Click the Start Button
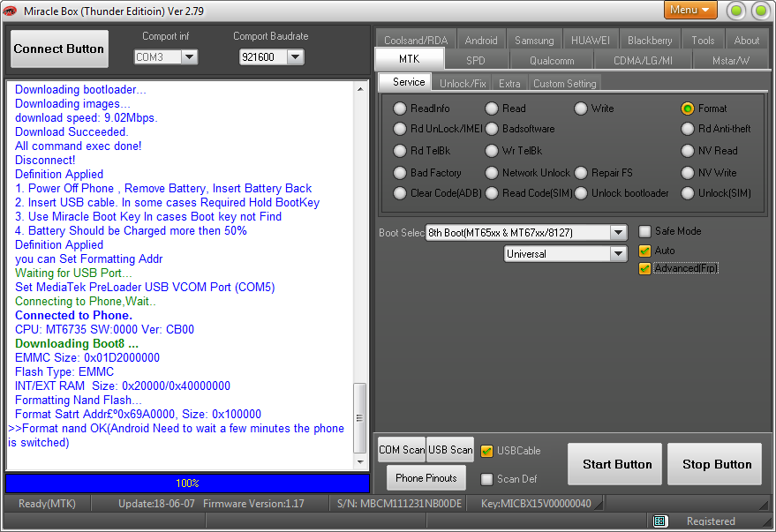The height and width of the screenshot is (532, 776). [x=614, y=464]
